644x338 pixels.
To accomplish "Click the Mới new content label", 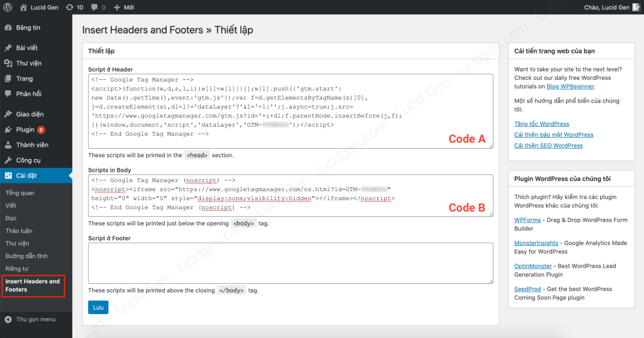I will 129,7.
